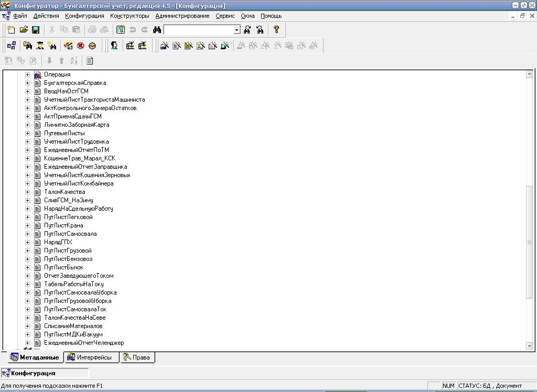Select ПутЛистСамосвала document
537x392 pixels.
(70, 234)
